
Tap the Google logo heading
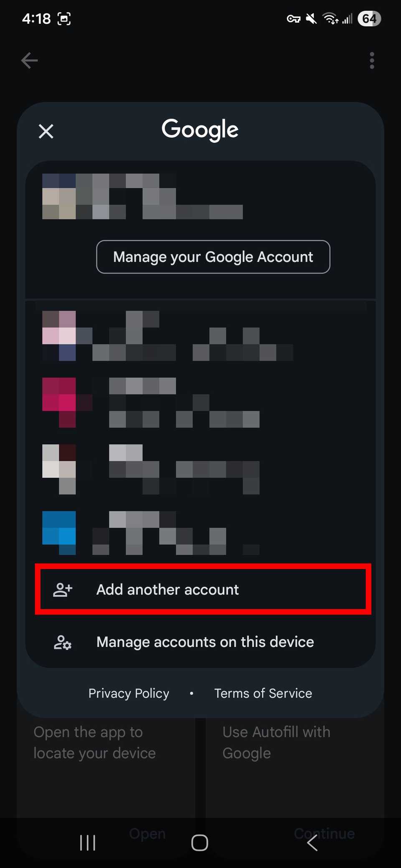point(200,130)
